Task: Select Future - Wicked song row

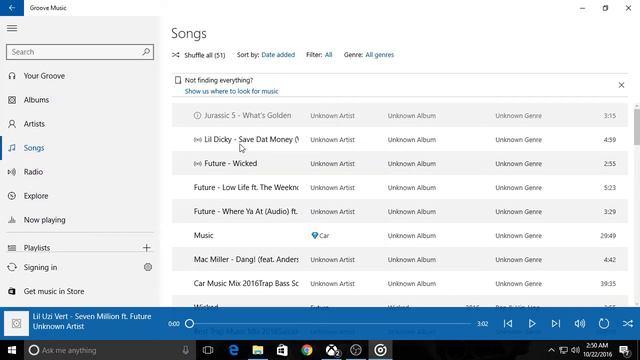Action: [x=400, y=163]
